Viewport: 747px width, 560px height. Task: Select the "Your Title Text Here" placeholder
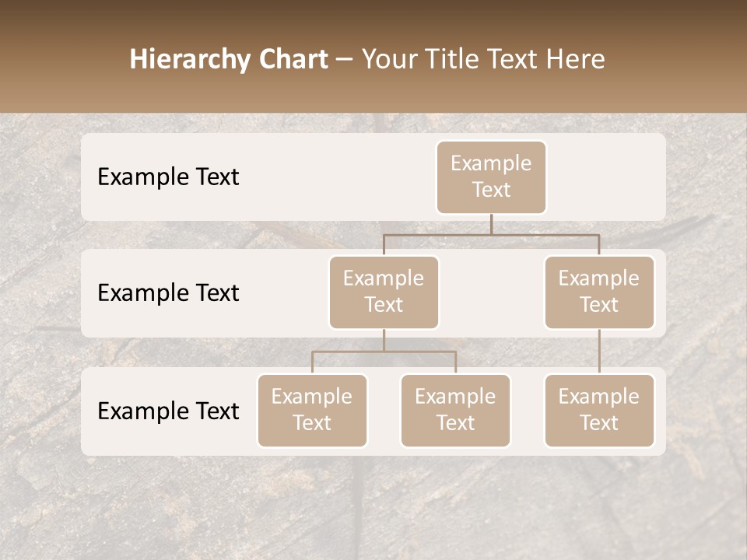point(483,59)
